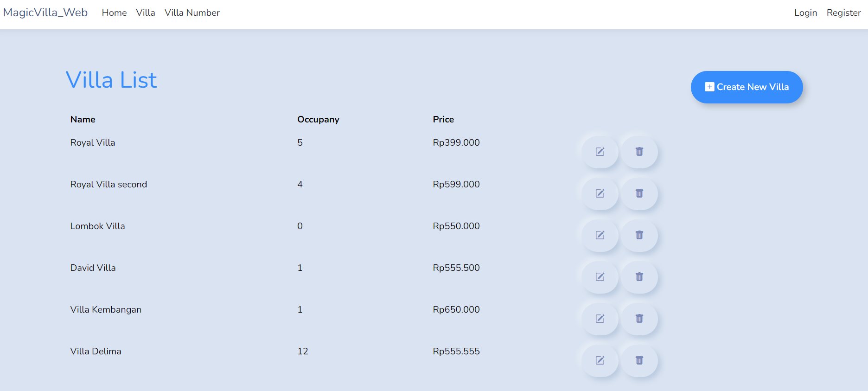Image resolution: width=868 pixels, height=391 pixels.
Task: Edit the Villa Delima entry
Action: [x=600, y=360]
